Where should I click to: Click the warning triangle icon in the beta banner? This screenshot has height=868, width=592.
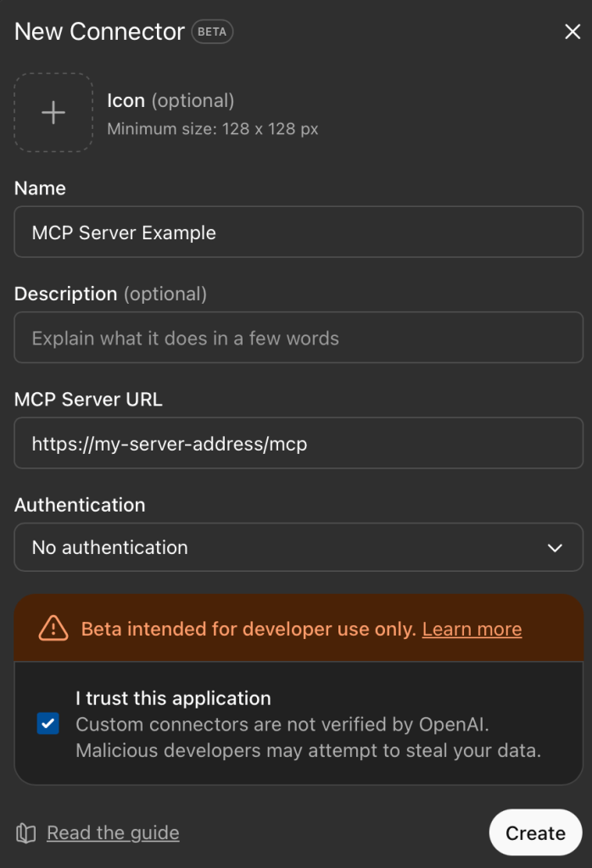tap(53, 629)
